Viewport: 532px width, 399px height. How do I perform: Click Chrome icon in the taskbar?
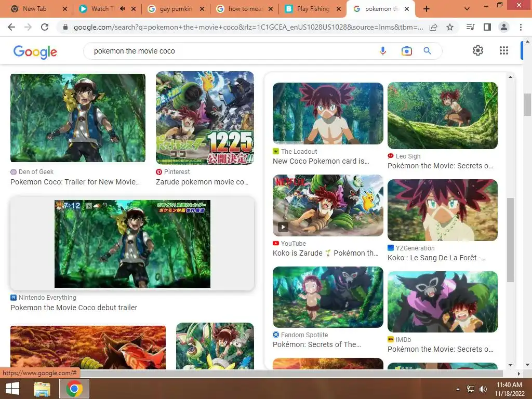coord(74,389)
